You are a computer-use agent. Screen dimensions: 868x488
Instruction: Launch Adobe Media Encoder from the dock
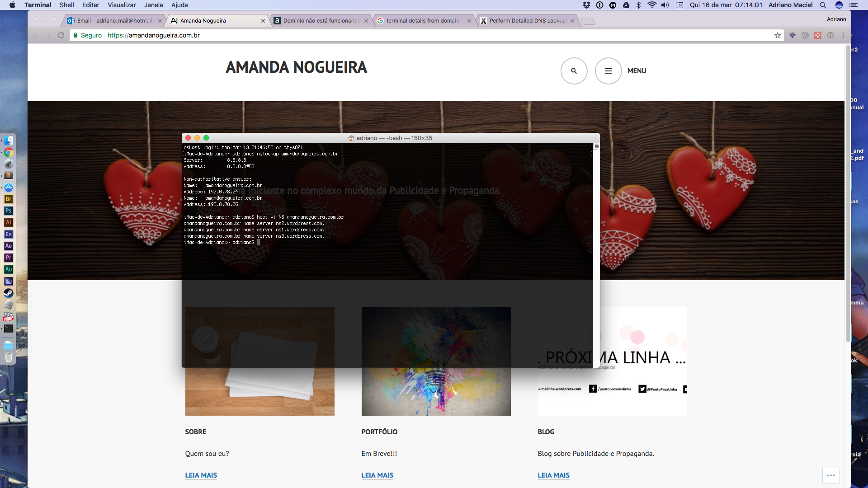(x=9, y=281)
